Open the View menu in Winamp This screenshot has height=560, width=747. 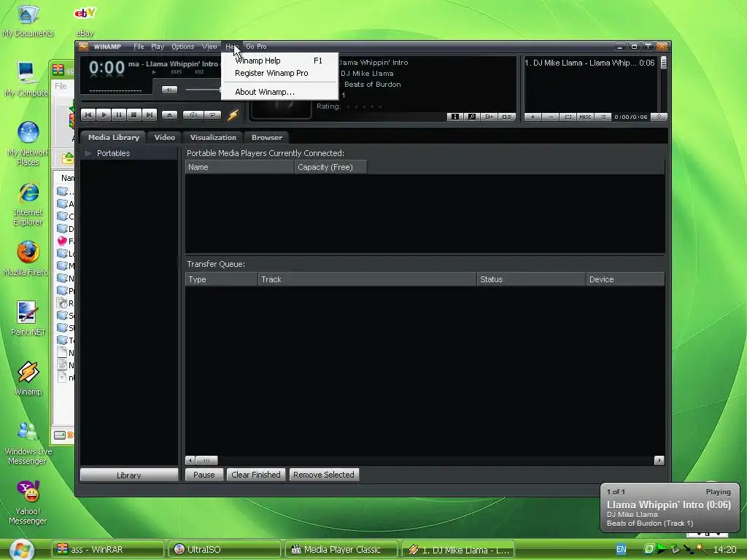point(209,47)
